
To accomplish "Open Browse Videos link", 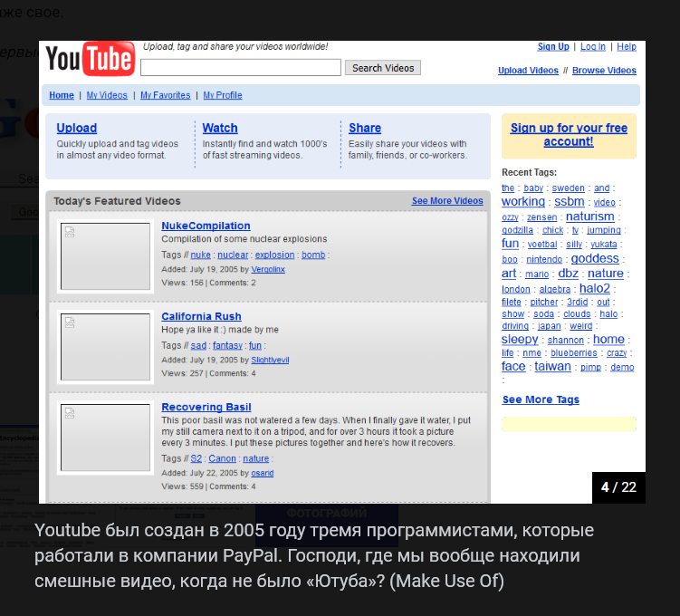I will pos(604,71).
